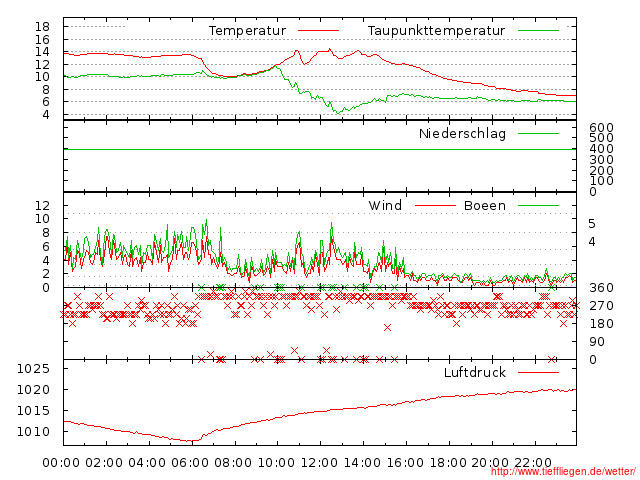
Task: Click the Luftdruck legend label
Action: tap(475, 372)
